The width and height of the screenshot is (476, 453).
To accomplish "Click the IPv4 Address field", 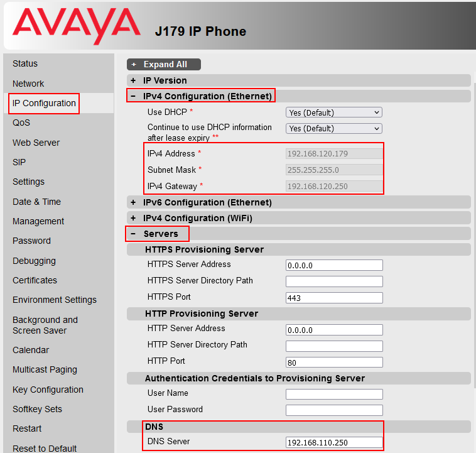I will point(334,153).
